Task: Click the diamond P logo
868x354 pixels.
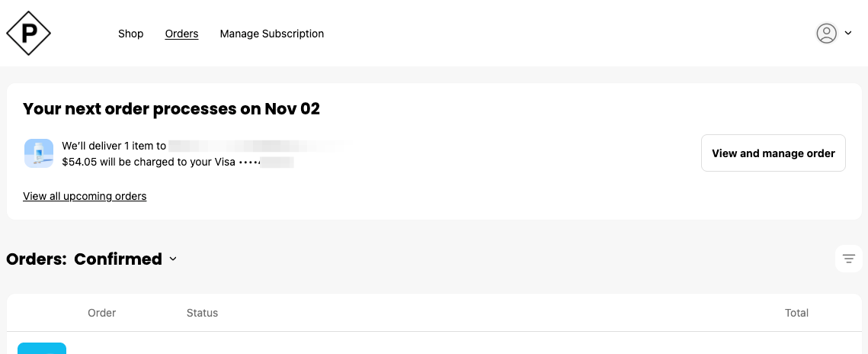Action: coord(28,34)
